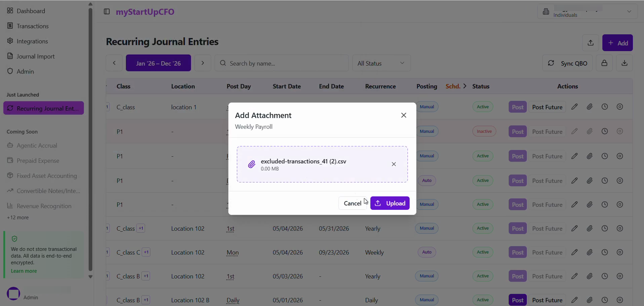
Task: Click Post in Daily Location 102 B row
Action: 518,300
